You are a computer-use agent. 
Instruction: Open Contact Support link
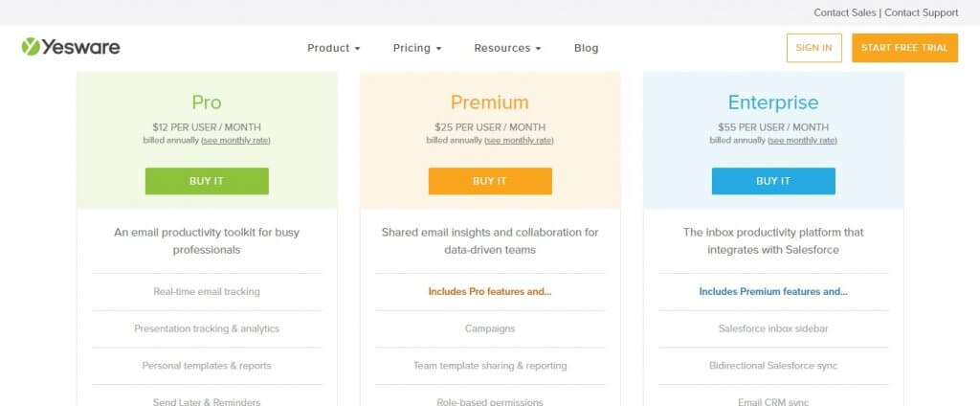pyautogui.click(x=922, y=12)
